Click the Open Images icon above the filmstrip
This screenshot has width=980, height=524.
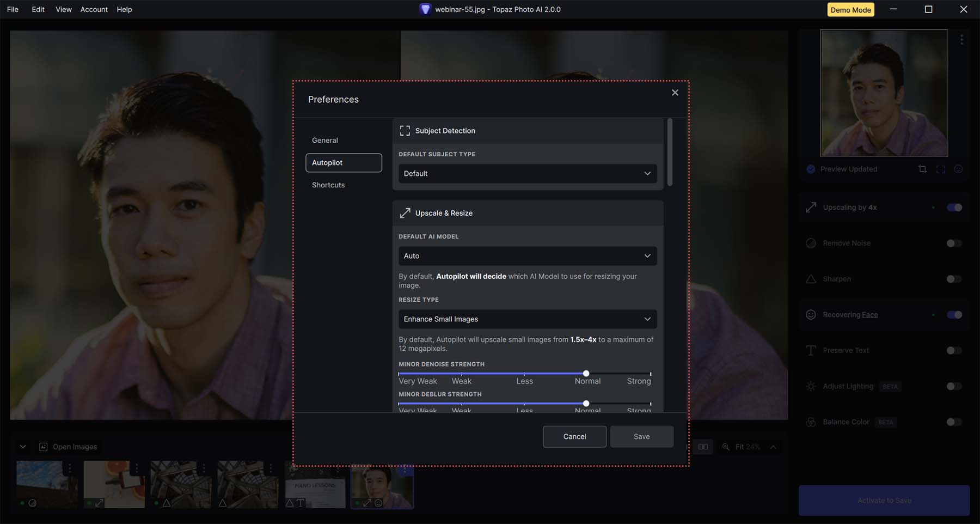coord(42,446)
